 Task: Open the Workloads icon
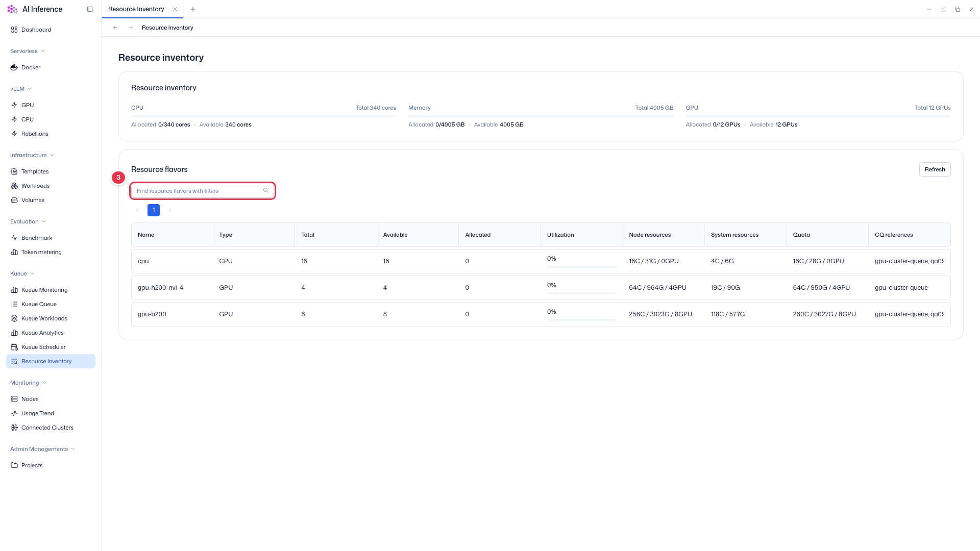(x=14, y=186)
